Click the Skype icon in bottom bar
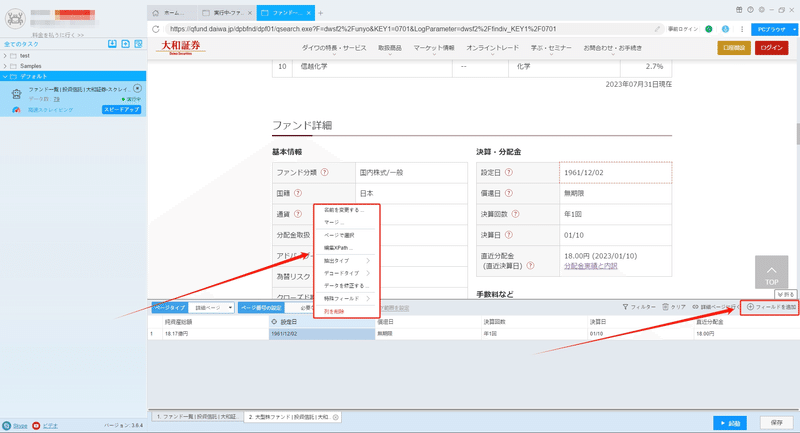This screenshot has width=800, height=433. click(x=7, y=425)
